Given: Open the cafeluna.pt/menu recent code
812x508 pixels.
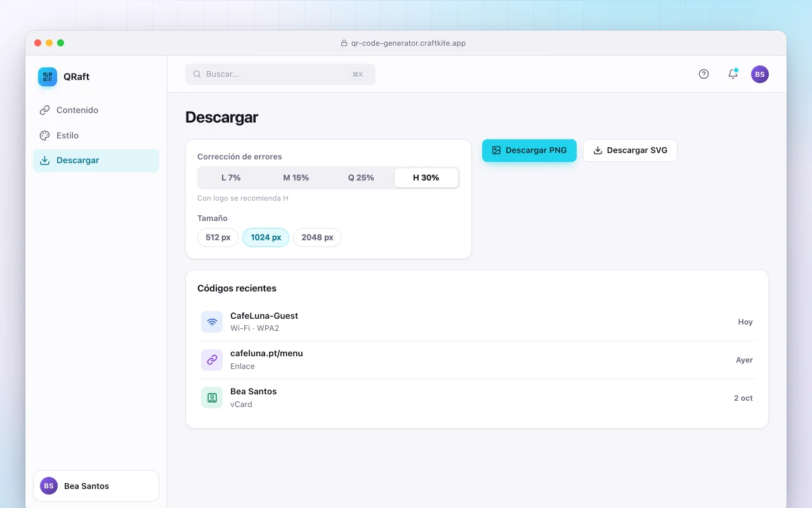Looking at the screenshot, I should click(477, 360).
